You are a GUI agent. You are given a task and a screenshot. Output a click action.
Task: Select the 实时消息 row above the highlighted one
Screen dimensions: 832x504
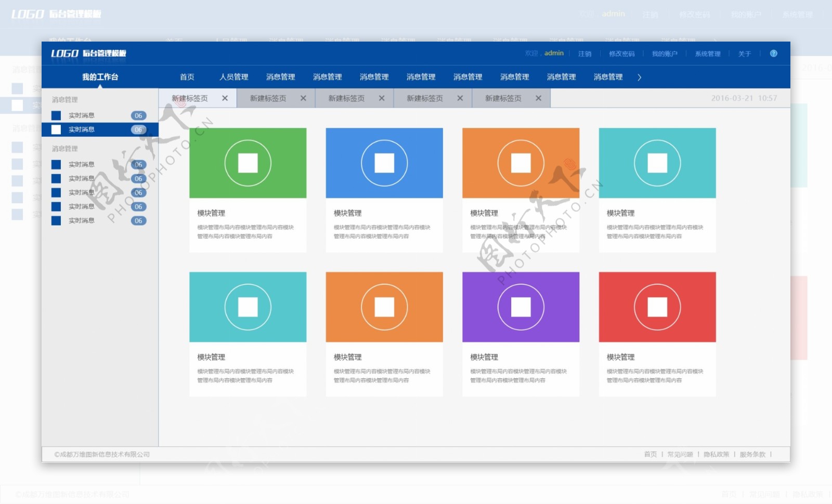click(x=100, y=115)
